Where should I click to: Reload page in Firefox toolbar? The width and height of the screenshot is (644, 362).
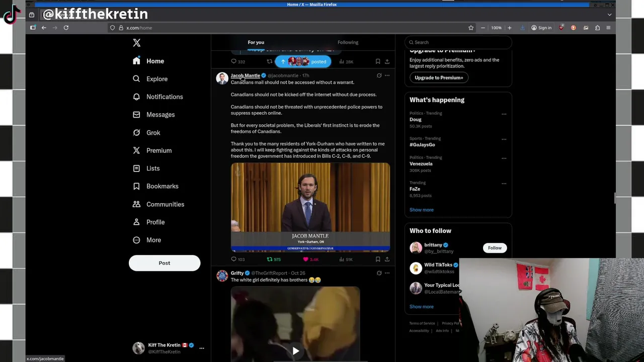pyautogui.click(x=66, y=28)
